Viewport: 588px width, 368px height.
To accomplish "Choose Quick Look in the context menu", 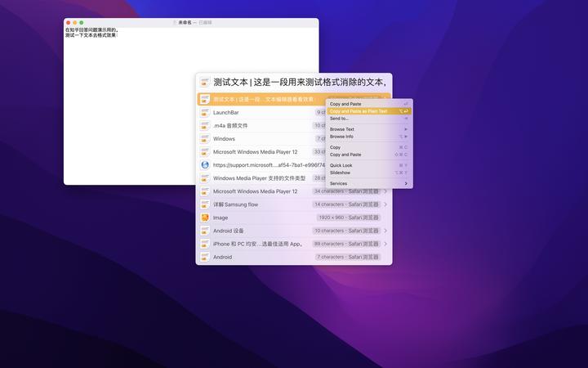I will point(369,165).
